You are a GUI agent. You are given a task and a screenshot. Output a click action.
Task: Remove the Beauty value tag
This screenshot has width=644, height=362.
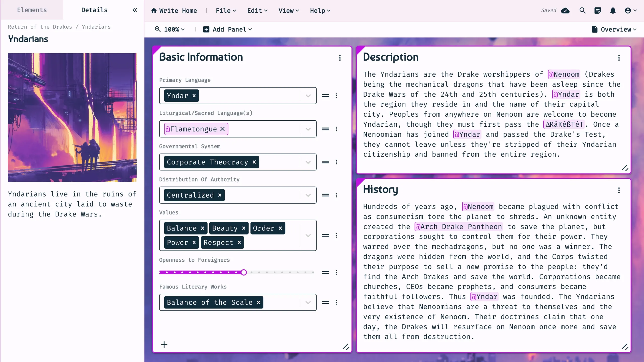coord(244,228)
